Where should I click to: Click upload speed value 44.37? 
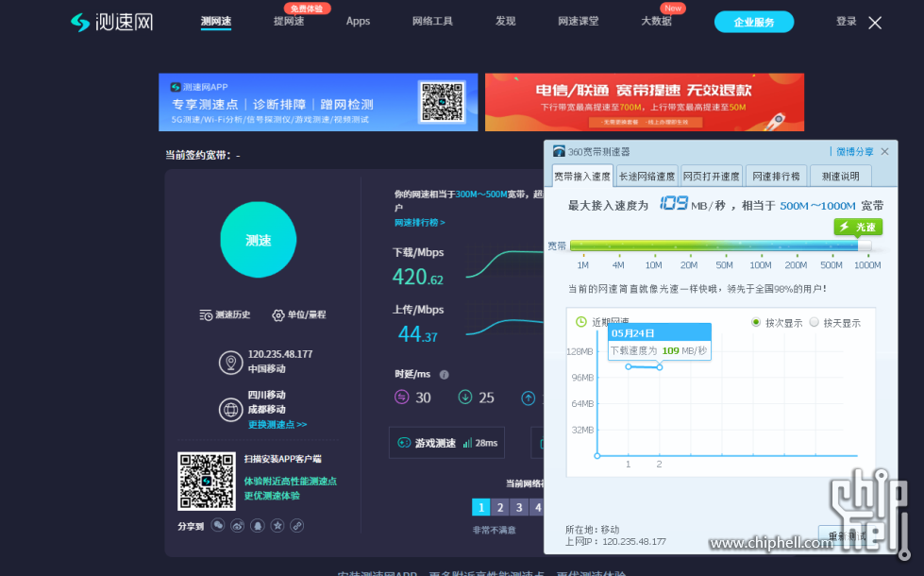(418, 334)
